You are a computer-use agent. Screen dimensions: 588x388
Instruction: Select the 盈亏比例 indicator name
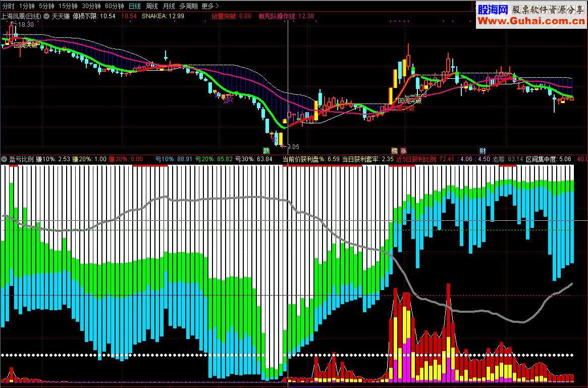point(21,159)
